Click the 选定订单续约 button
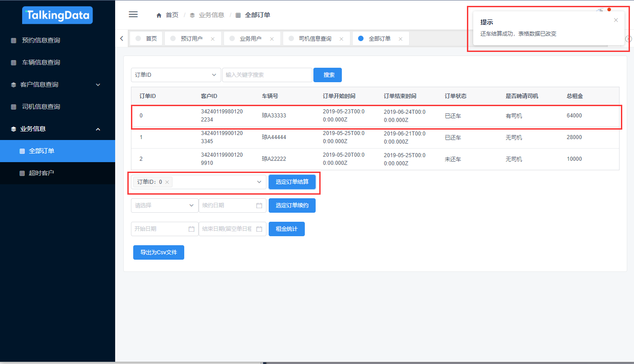 [292, 205]
